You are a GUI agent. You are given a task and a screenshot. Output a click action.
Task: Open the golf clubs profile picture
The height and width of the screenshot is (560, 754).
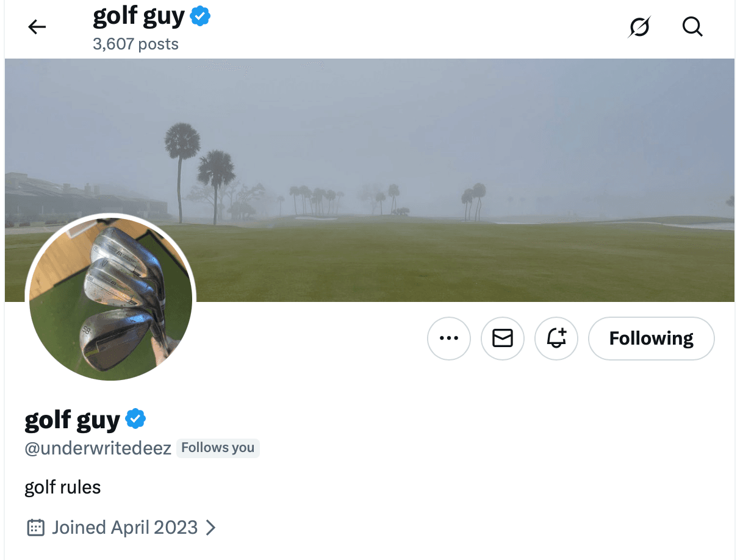click(110, 298)
